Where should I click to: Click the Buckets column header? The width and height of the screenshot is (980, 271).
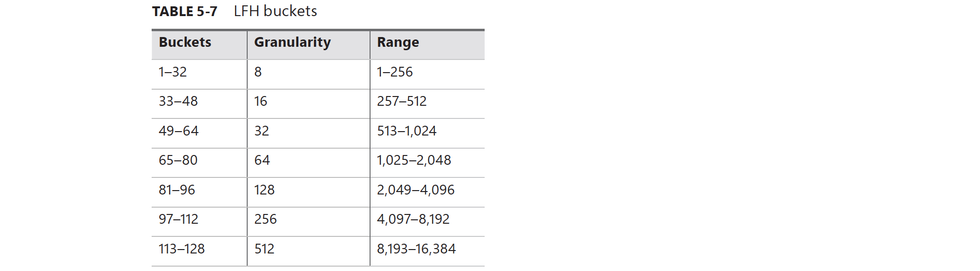(185, 42)
